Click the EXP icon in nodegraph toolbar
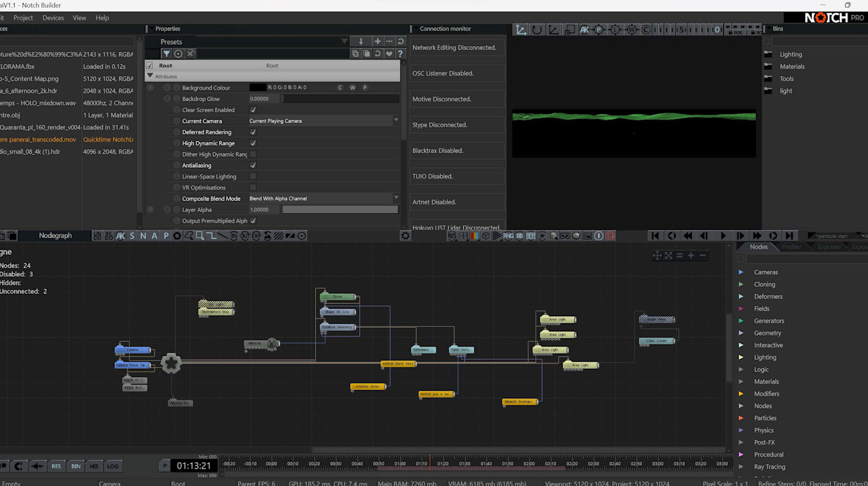The image size is (868, 486). pos(257,236)
